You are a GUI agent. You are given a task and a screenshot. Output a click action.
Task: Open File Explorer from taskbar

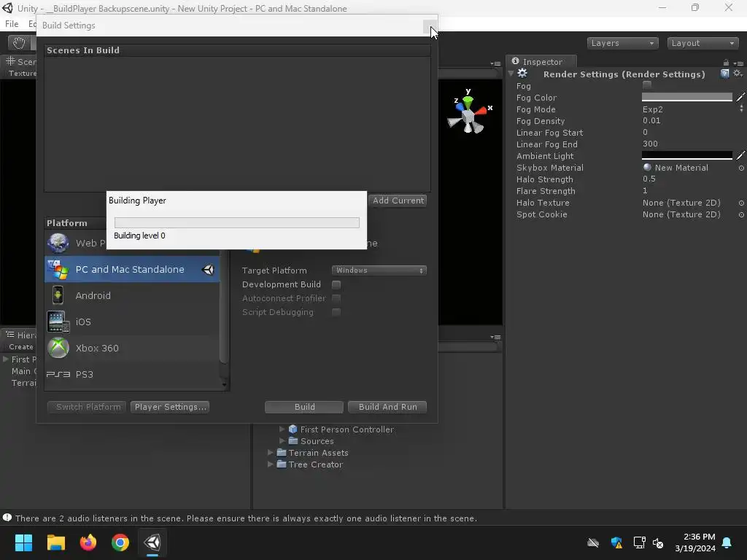pyautogui.click(x=55, y=542)
